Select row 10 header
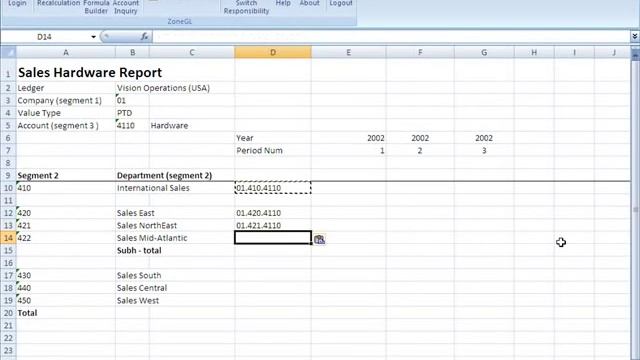 tap(8, 188)
